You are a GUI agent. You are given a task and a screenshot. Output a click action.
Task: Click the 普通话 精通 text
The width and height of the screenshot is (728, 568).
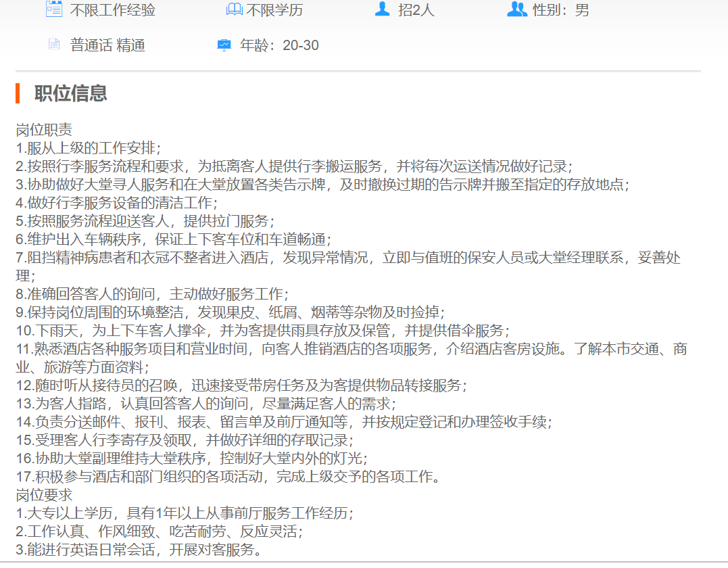pyautogui.click(x=107, y=45)
